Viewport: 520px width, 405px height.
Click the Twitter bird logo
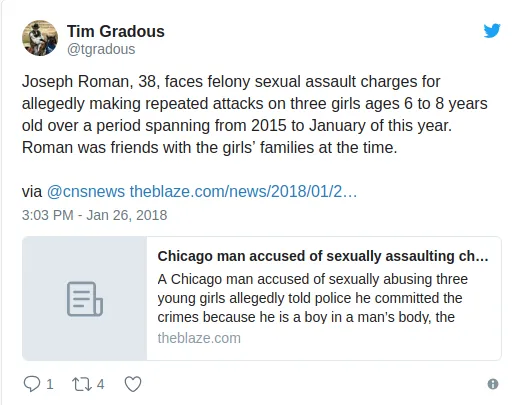click(492, 31)
